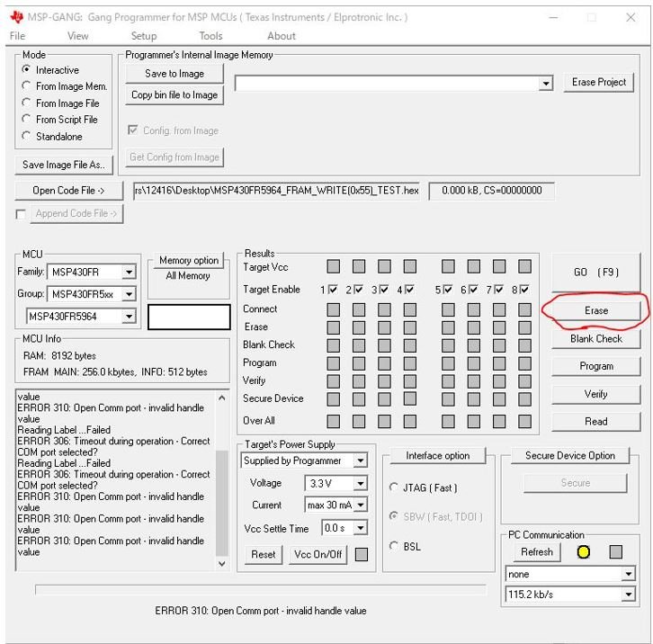Click log scrollbar down arrow
This screenshot has width=653, height=644.
pyautogui.click(x=222, y=564)
